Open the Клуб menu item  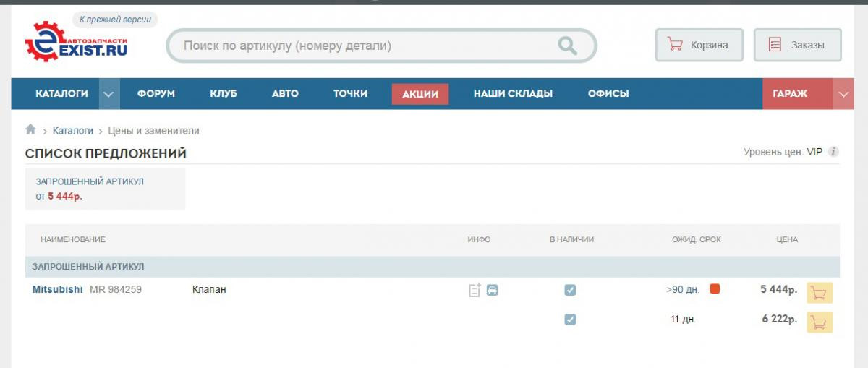tap(224, 93)
